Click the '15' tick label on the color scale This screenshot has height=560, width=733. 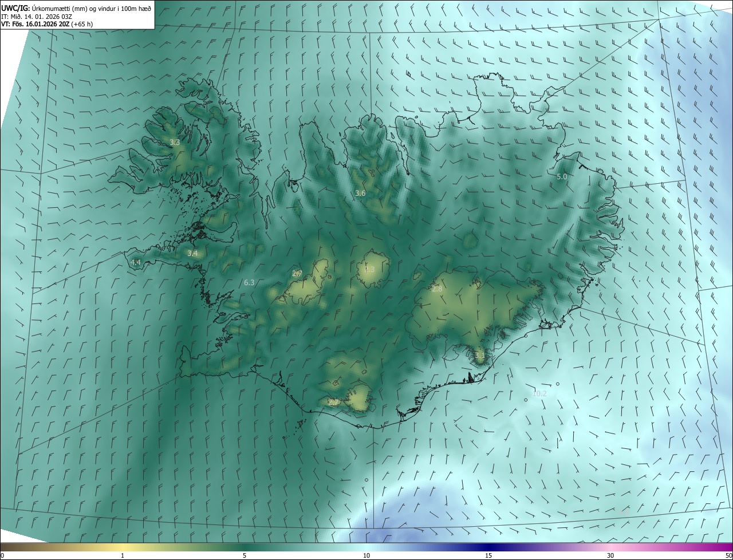[x=488, y=555]
